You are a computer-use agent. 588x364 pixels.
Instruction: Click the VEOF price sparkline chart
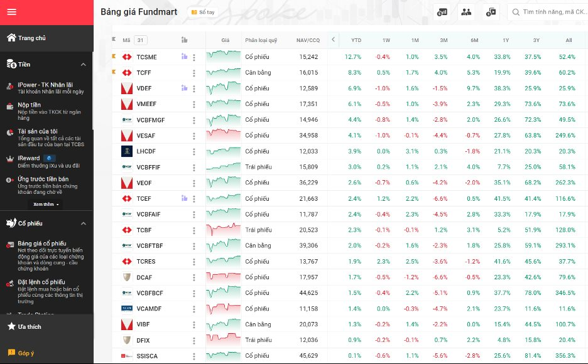pos(224,183)
